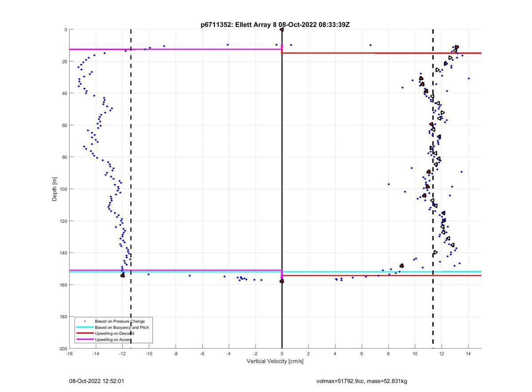Click the 'Based on Pressure Change' legend entry
Viewport: 532px width, 392px height.
pyautogui.click(x=120, y=321)
